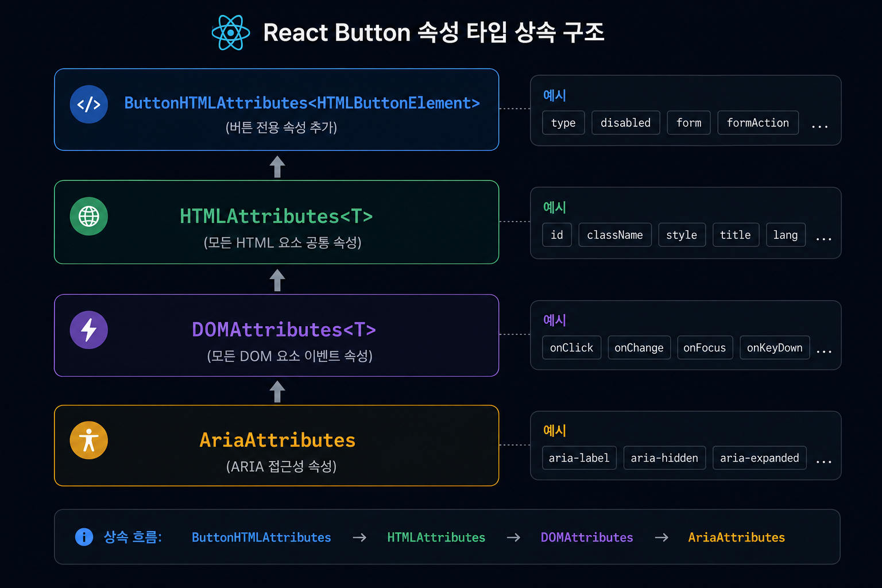Click the orange '예시' label above aria-label chip
The width and height of the screenshot is (882, 588).
pyautogui.click(x=555, y=431)
